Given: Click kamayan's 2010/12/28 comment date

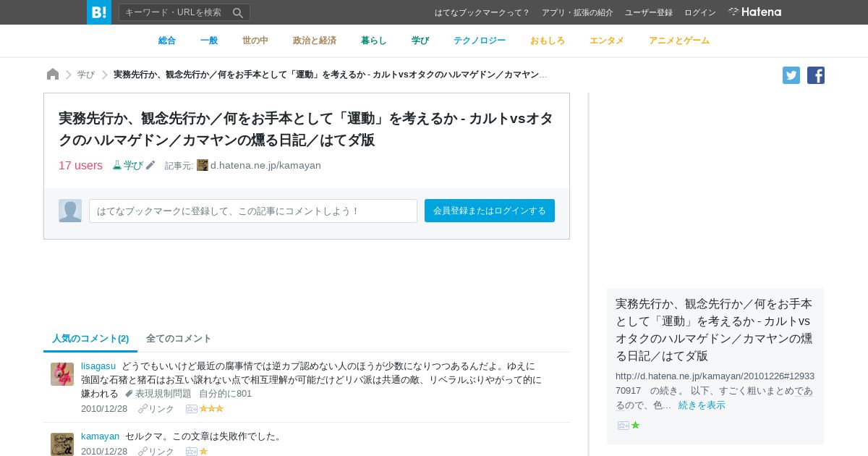Looking at the screenshot, I should tap(104, 452).
